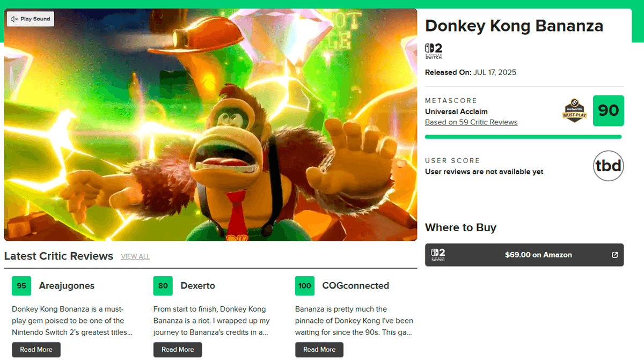Click the Switch 2 logo in buy button

click(438, 255)
